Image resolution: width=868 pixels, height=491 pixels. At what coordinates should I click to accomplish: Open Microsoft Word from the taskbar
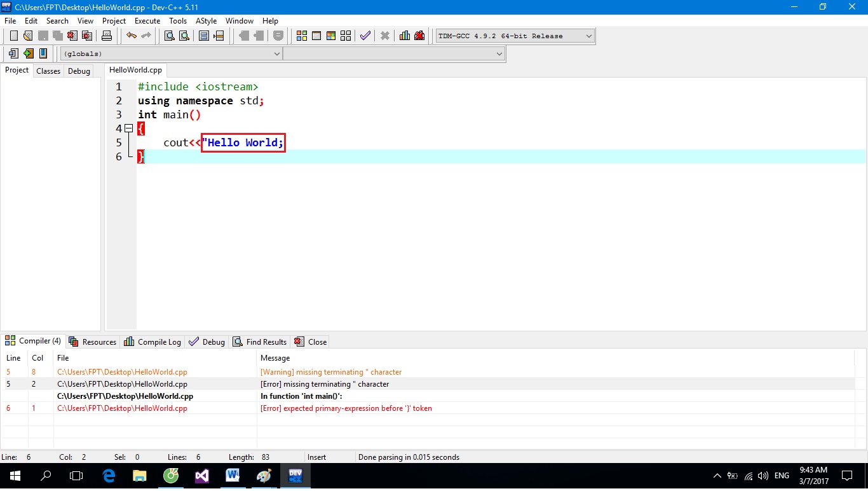coord(233,476)
